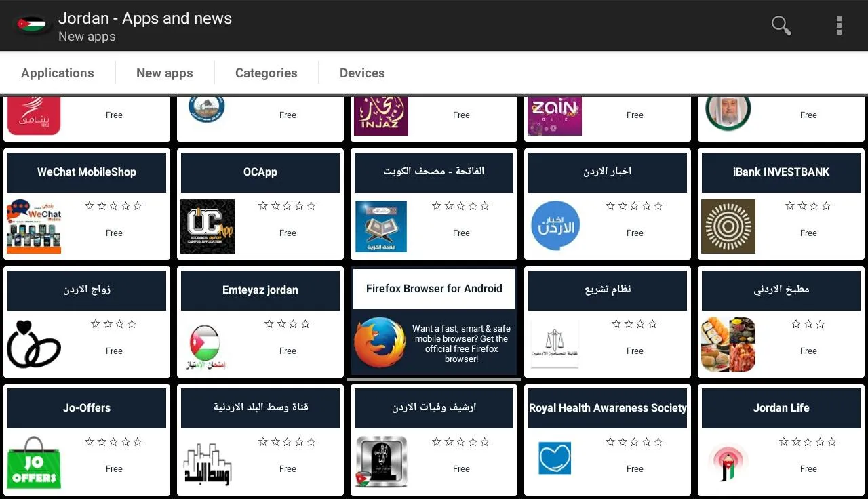This screenshot has height=499, width=868.
Task: Switch to the New apps tab
Action: (165, 73)
